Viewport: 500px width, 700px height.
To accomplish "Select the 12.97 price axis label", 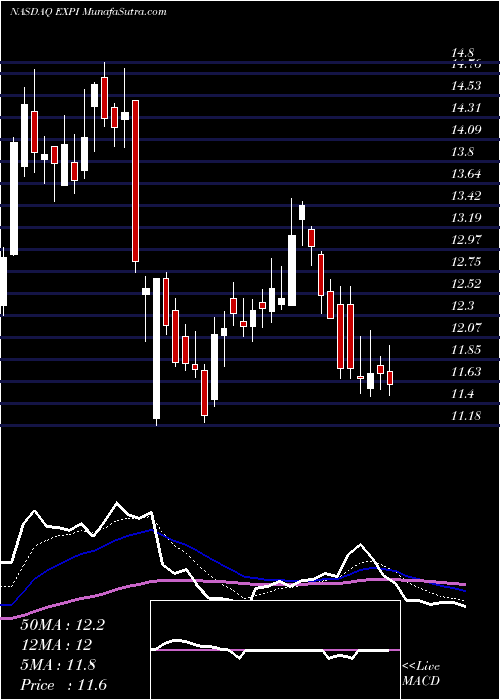I will click(x=466, y=240).
